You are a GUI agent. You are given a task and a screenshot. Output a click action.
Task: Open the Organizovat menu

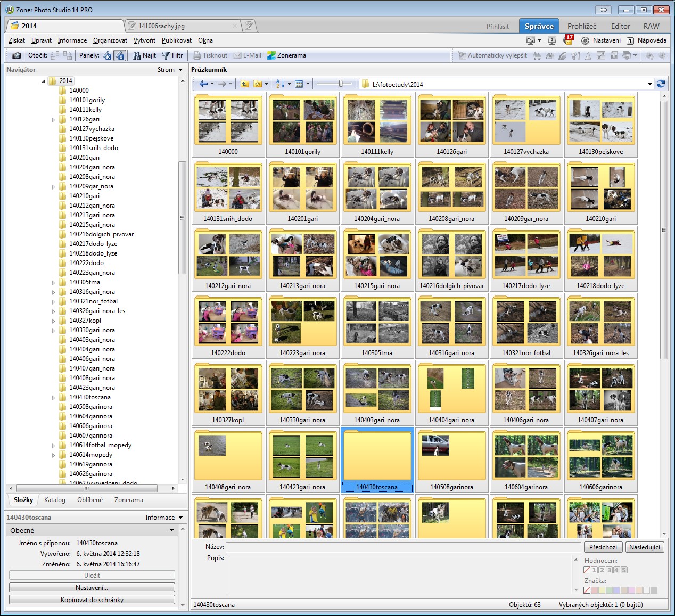[x=110, y=40]
